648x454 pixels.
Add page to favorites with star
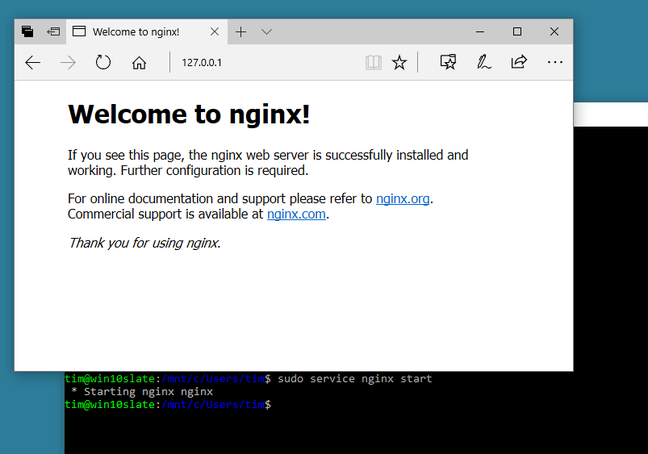click(x=399, y=63)
